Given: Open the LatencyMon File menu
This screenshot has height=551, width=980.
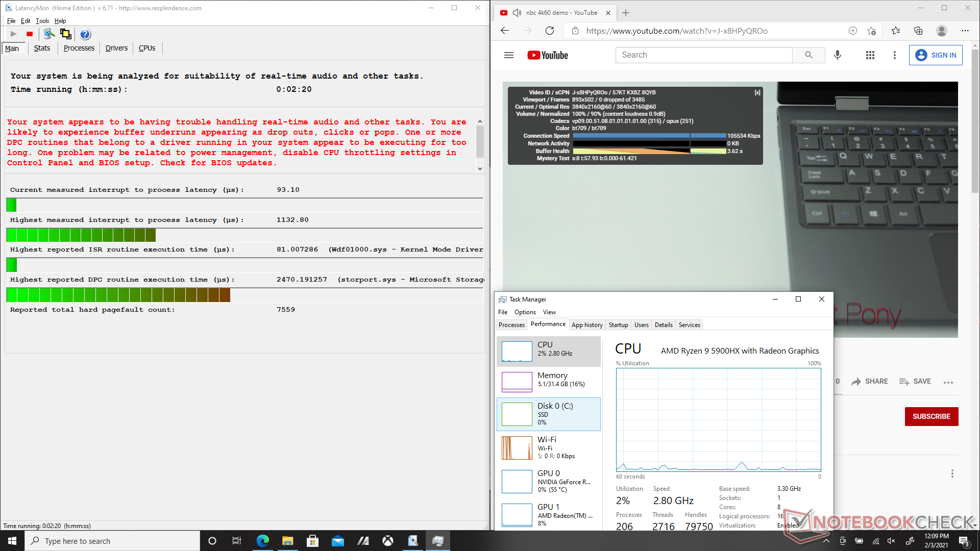Looking at the screenshot, I should 11,21.
